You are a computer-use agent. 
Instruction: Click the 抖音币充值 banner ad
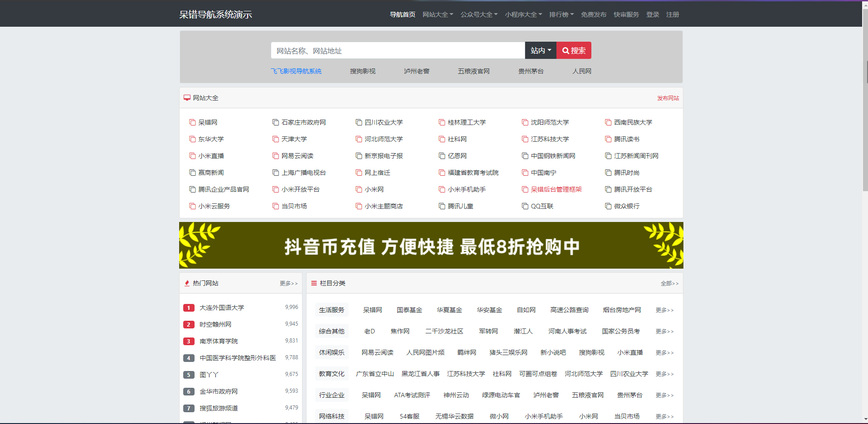(431, 245)
